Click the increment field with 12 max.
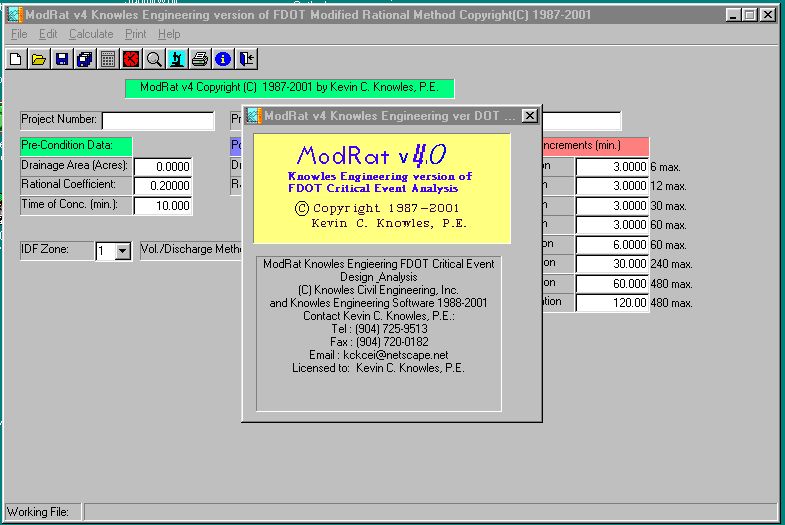785x525 pixels. tap(612, 186)
